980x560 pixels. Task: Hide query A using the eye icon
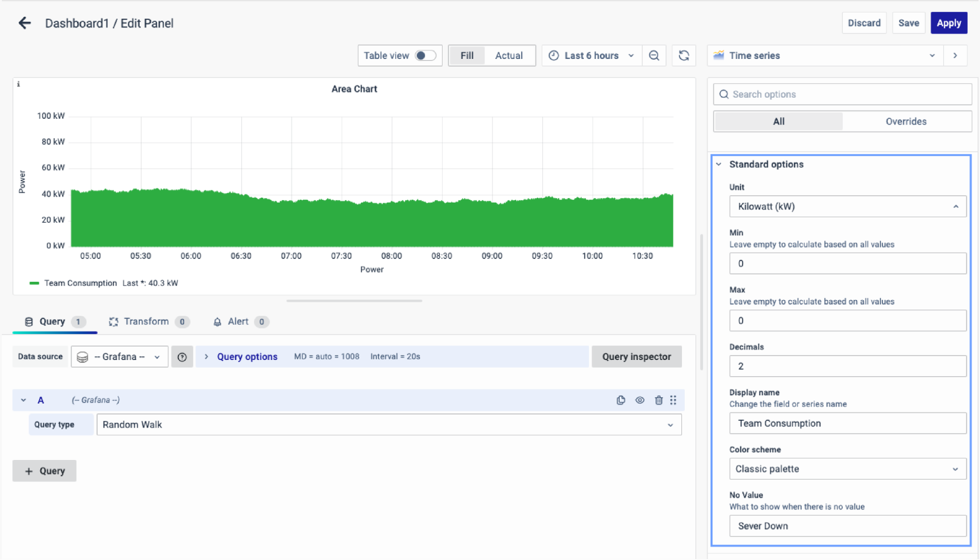click(640, 400)
